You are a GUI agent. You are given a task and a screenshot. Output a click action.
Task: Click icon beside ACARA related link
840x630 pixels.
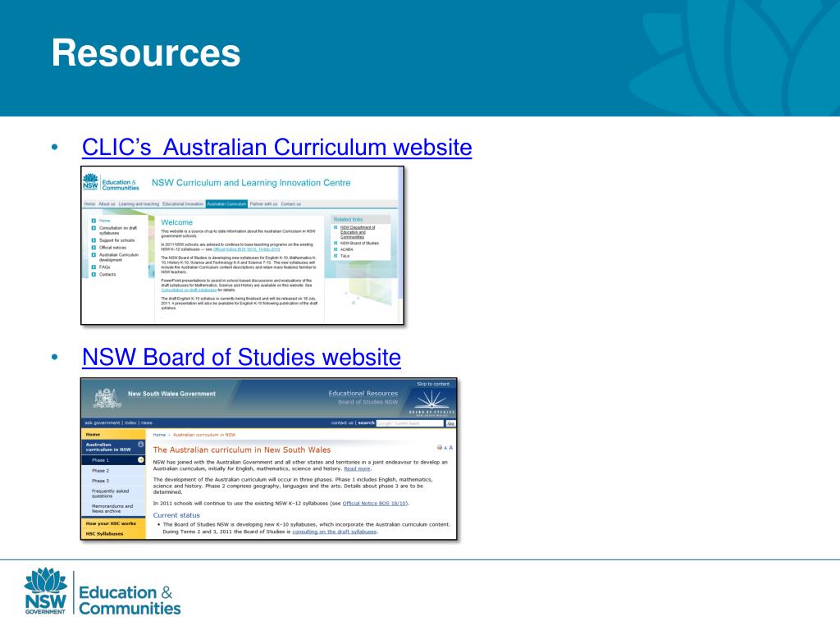(336, 249)
